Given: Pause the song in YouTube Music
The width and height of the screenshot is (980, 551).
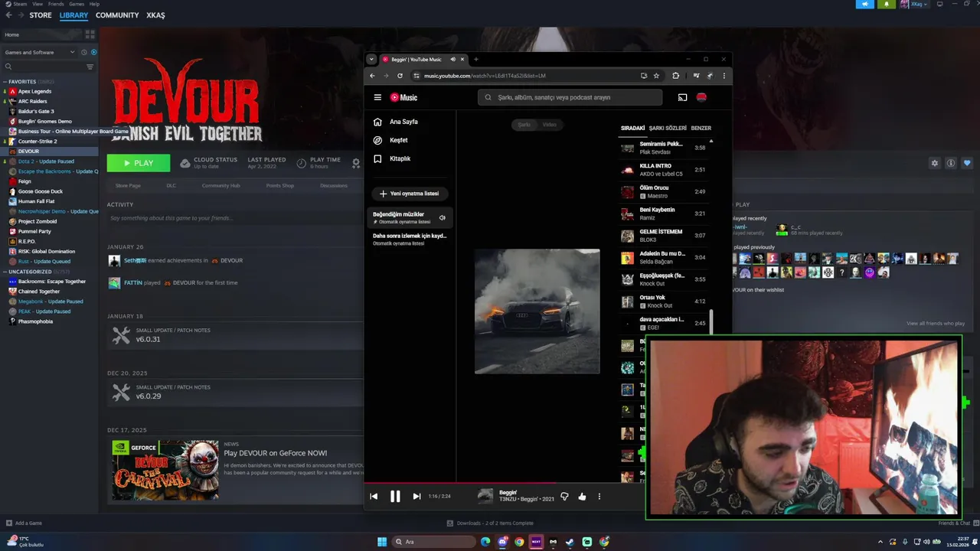Looking at the screenshot, I should [395, 497].
